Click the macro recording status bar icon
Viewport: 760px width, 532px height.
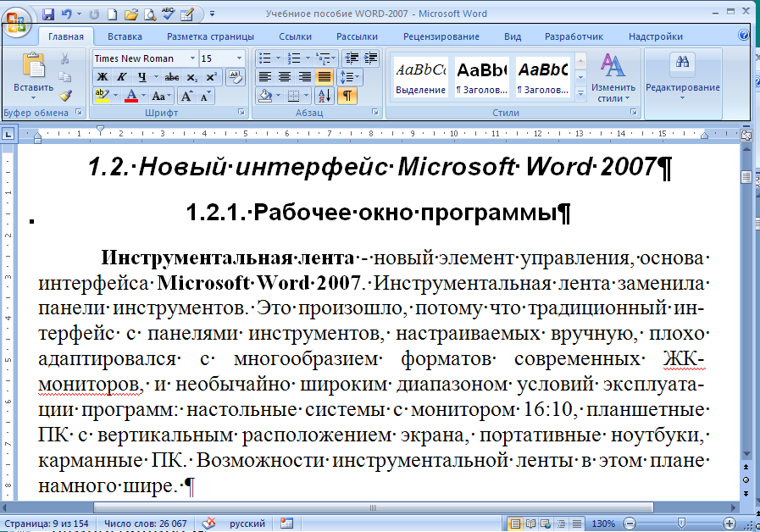pyautogui.click(x=286, y=524)
